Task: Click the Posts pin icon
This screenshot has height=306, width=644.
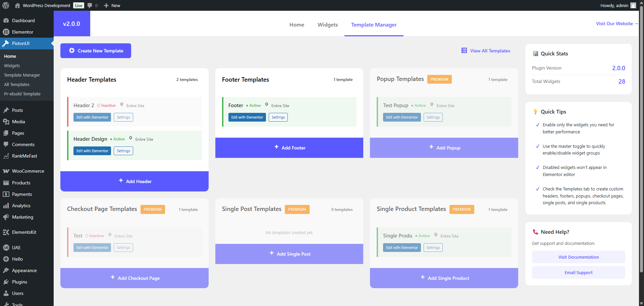Action: [6, 110]
